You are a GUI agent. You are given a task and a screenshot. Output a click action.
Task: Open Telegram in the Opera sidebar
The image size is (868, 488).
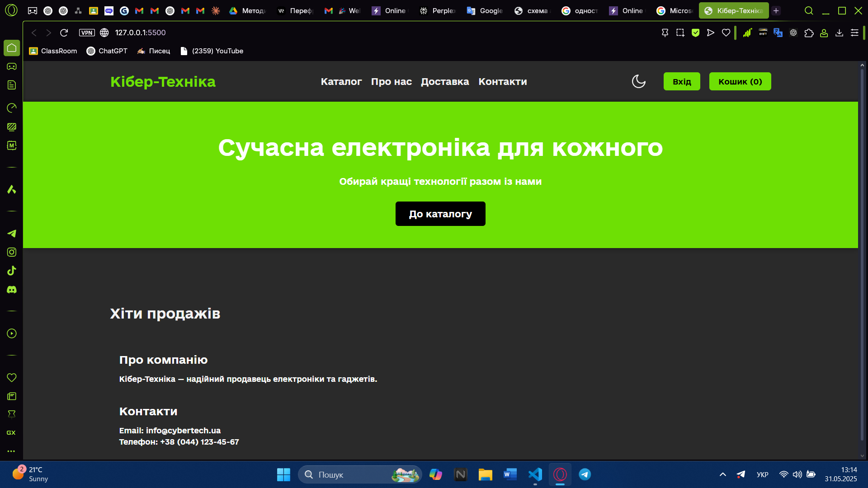pyautogui.click(x=12, y=233)
